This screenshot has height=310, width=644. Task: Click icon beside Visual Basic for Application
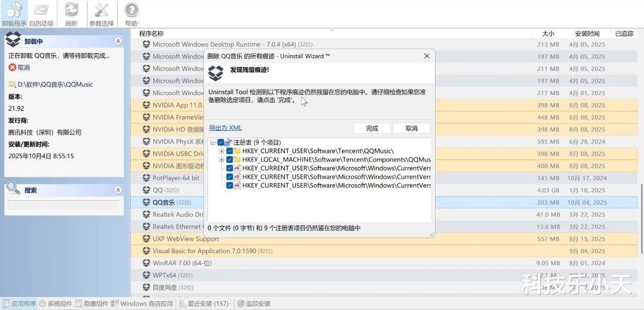pyautogui.click(x=146, y=251)
